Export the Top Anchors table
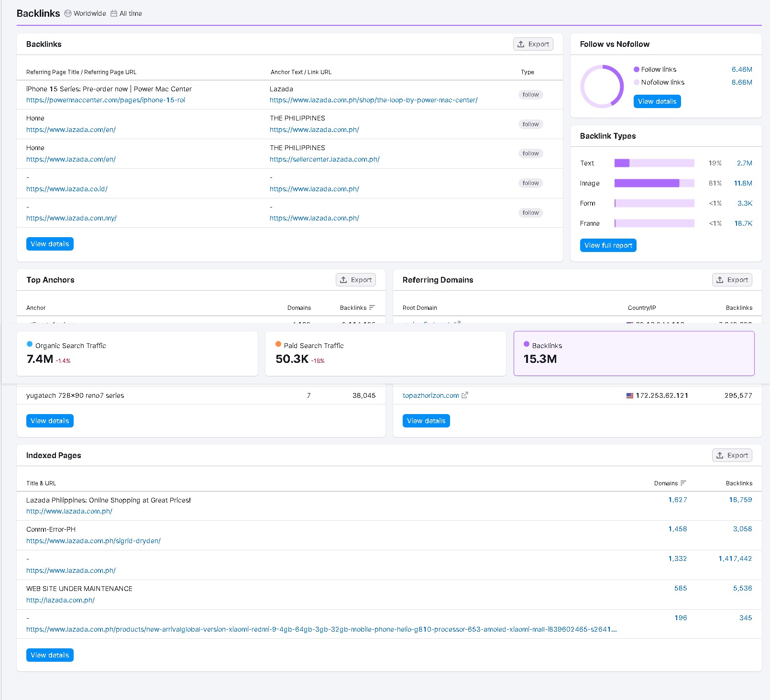Image resolution: width=770 pixels, height=700 pixels. [x=356, y=280]
